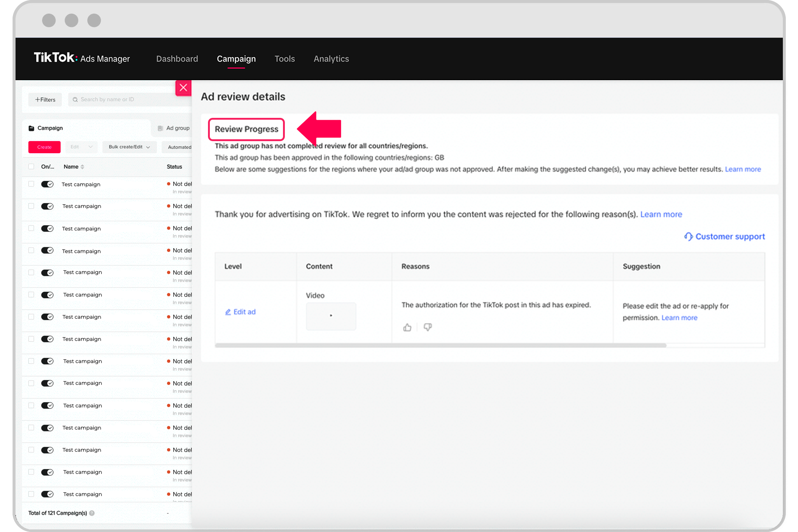Sort campaigns by the Name arrows

82,167
